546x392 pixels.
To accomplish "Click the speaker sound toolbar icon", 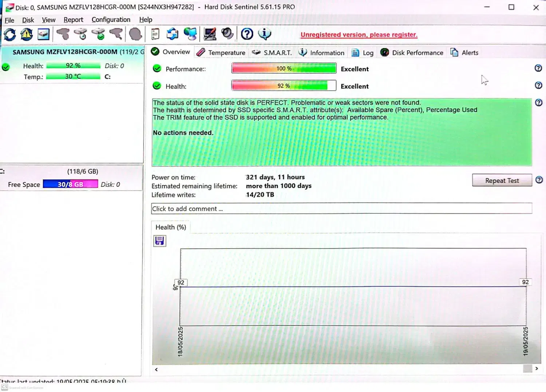I will pyautogui.click(x=227, y=34).
